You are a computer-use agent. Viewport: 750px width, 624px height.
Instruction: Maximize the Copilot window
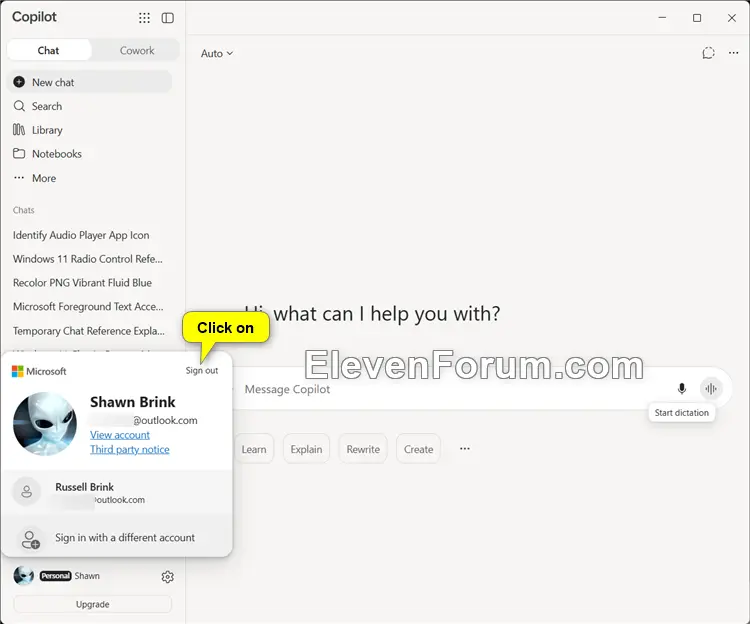[x=697, y=18]
